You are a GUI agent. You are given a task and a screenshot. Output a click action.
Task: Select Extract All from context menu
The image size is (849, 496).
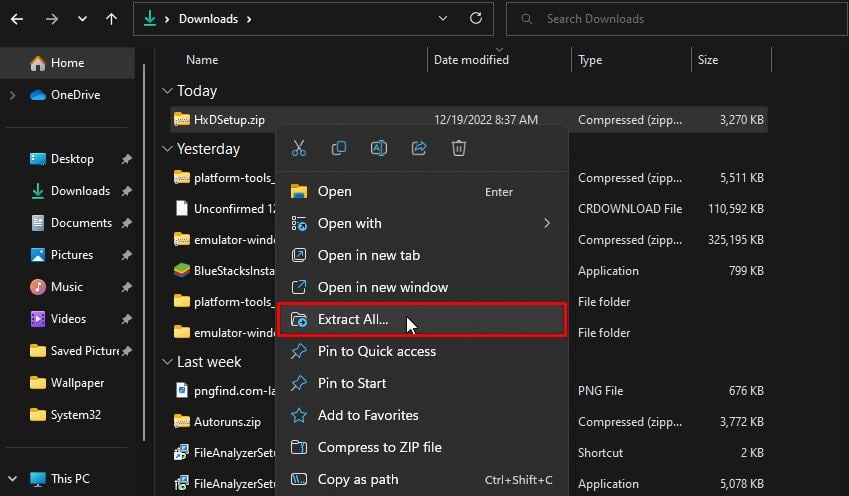[353, 320]
